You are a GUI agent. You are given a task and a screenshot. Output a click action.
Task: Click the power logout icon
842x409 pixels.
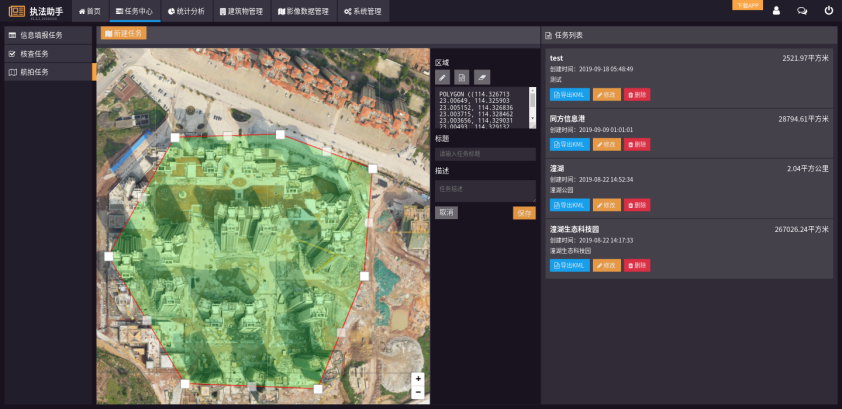coord(828,11)
